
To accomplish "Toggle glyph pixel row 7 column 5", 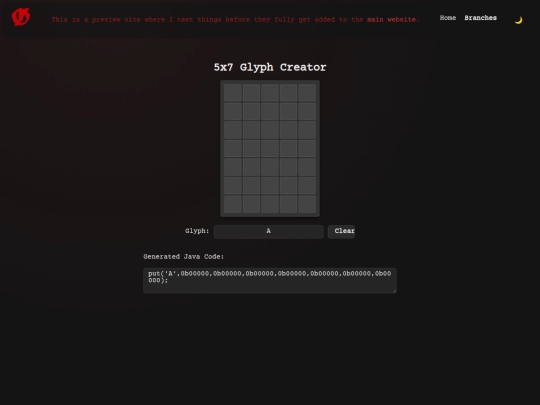I will click(307, 204).
